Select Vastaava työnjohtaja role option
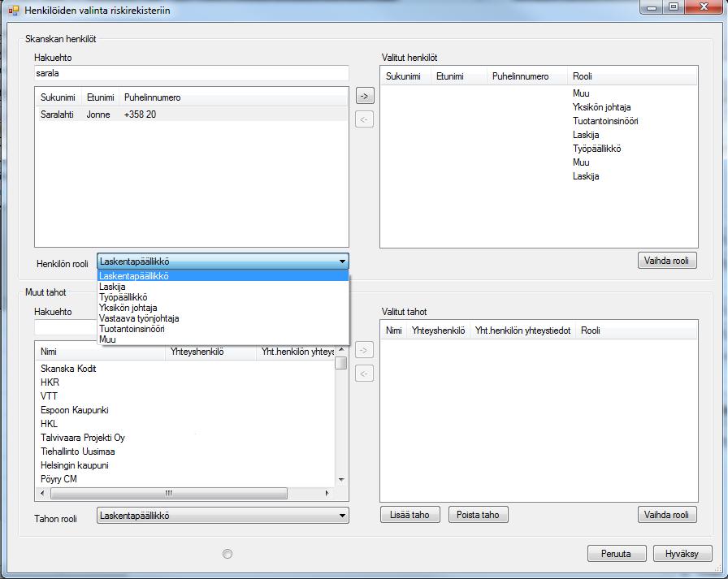The width and height of the screenshot is (728, 579). (223, 318)
